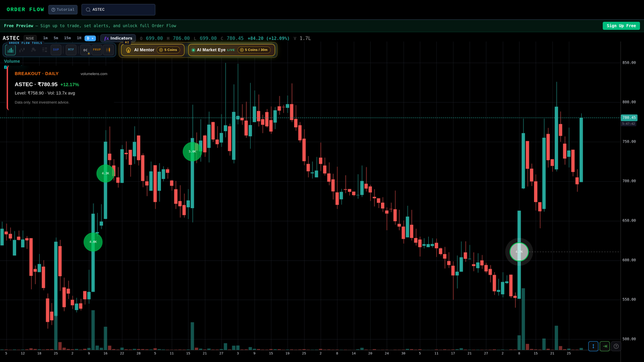Click the NSE exchange badge
The image size is (644, 362).
[x=30, y=38]
